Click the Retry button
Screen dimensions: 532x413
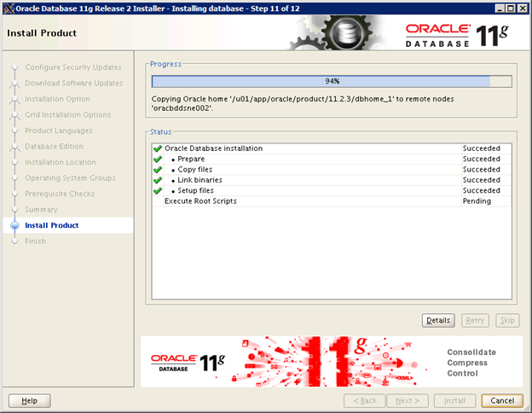pyautogui.click(x=475, y=320)
